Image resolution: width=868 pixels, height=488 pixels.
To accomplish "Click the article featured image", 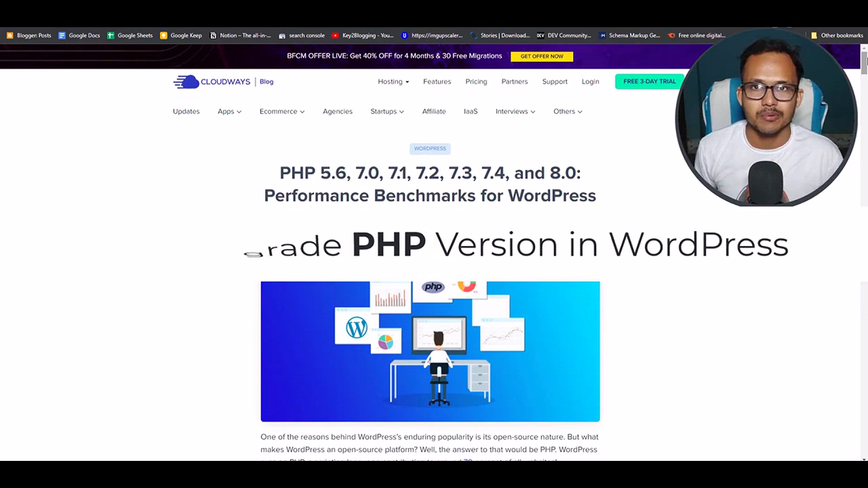I will point(430,352).
